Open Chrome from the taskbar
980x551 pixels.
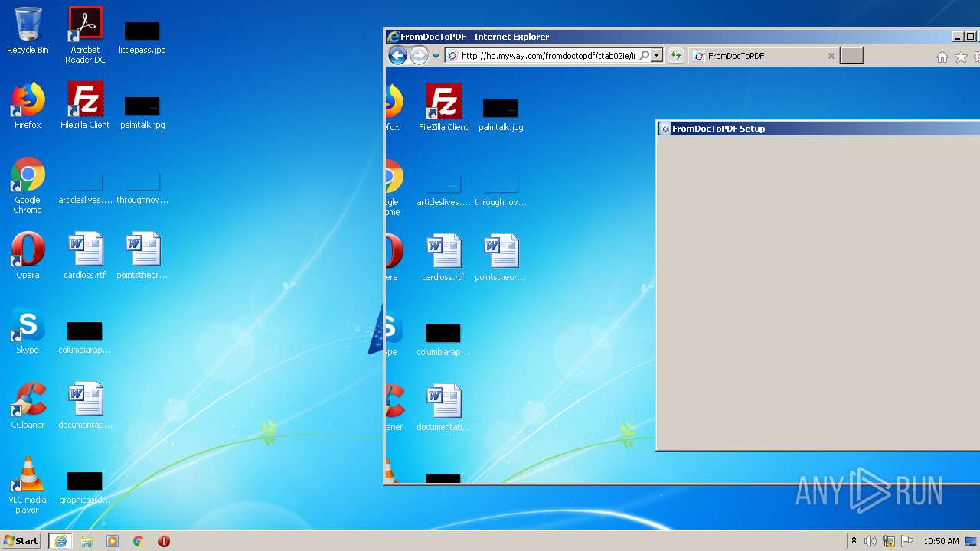click(x=138, y=541)
